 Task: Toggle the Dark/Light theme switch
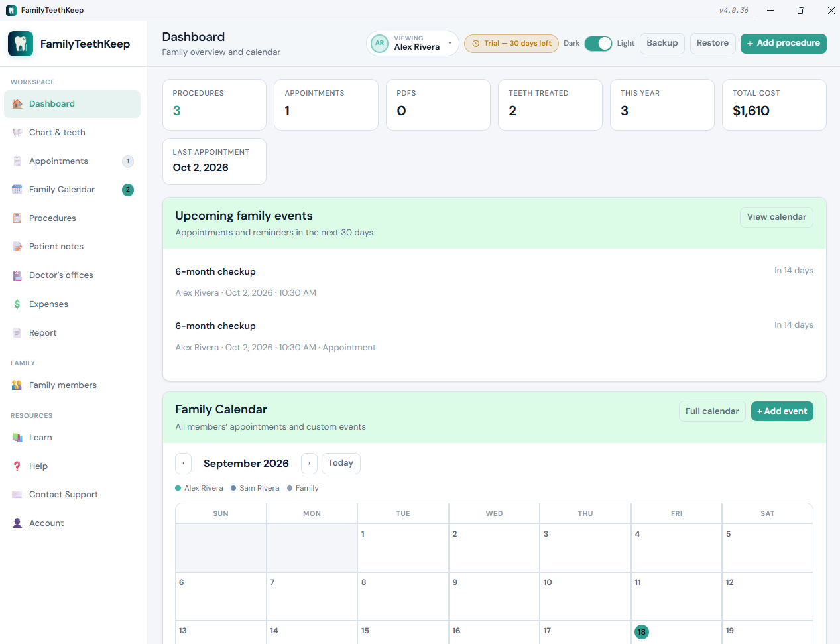coord(598,44)
